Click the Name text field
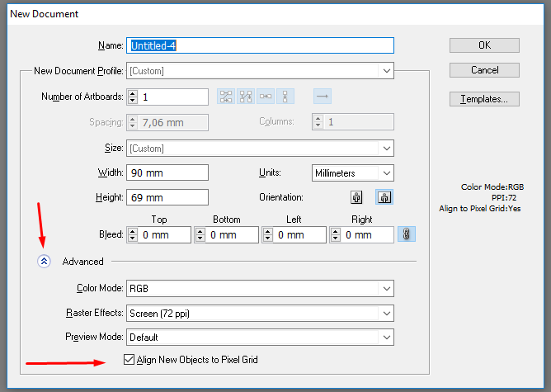Image resolution: width=551 pixels, height=392 pixels. pos(260,46)
